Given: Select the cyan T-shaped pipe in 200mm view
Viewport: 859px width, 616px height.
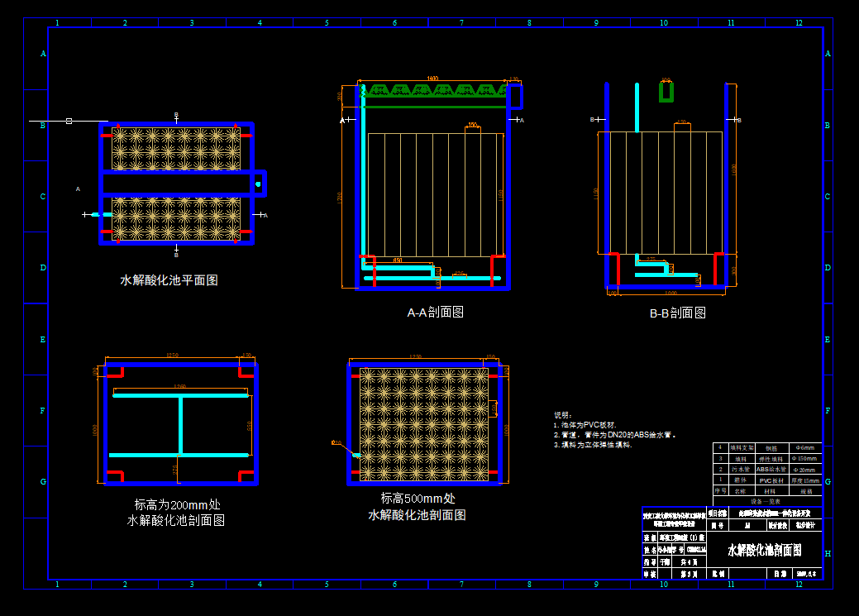Looking at the screenshot, I should 180,425.
